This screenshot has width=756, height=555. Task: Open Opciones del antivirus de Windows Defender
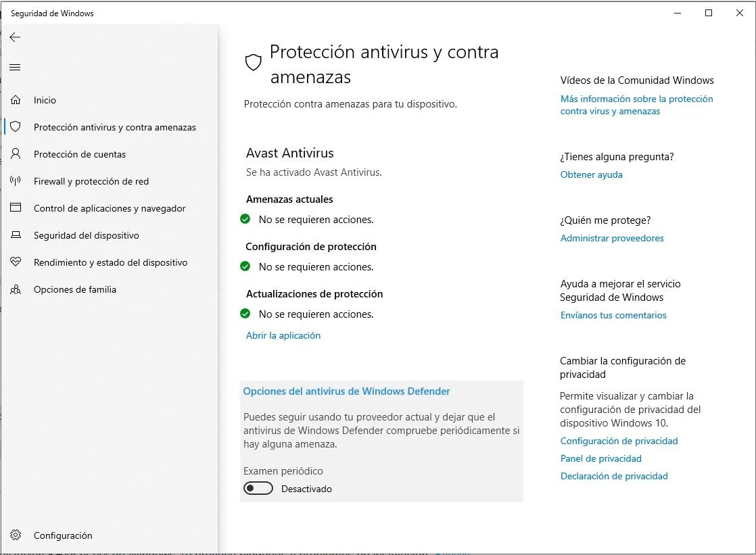(346, 391)
